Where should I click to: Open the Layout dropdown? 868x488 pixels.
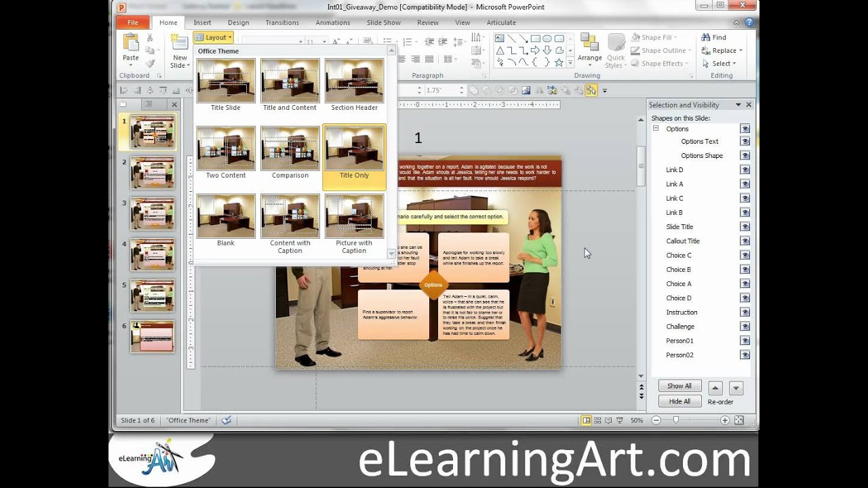click(213, 38)
